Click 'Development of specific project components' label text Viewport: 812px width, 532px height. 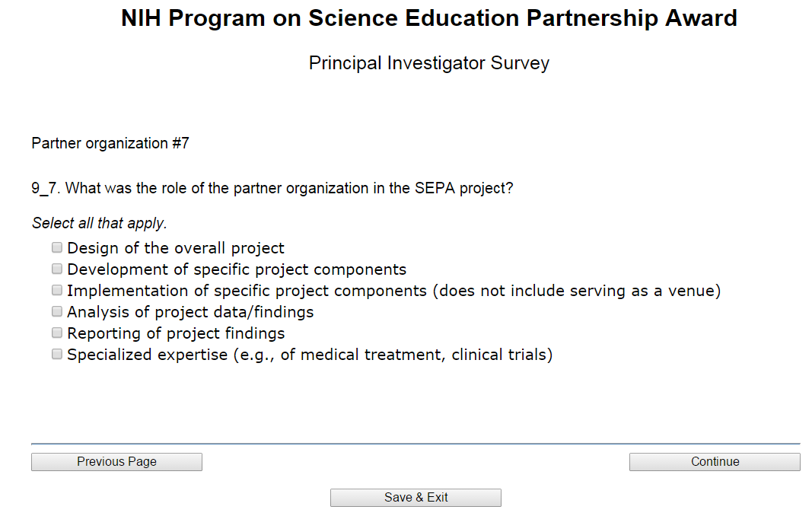point(237,269)
